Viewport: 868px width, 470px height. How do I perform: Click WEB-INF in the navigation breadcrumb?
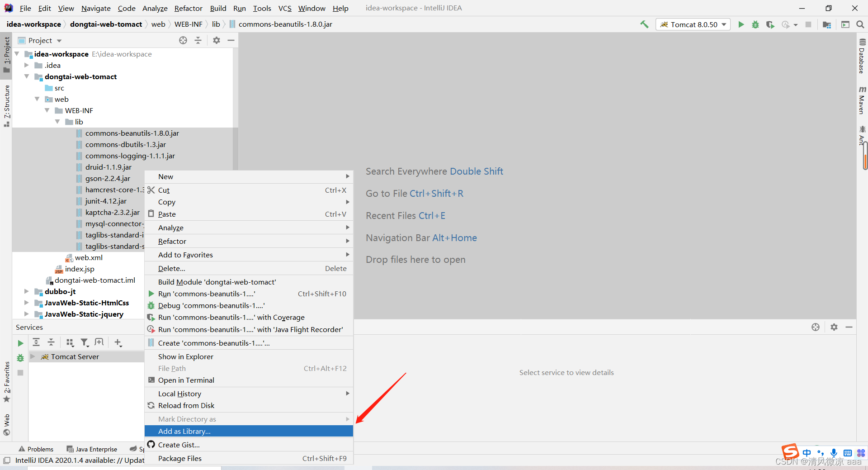(x=188, y=24)
